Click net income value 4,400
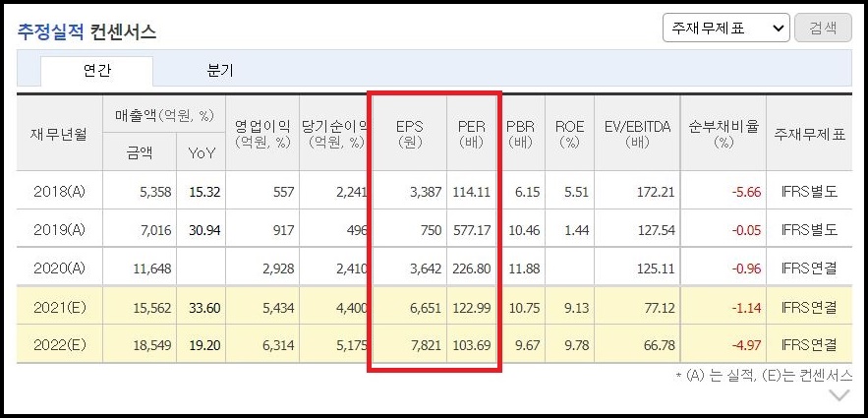868x418 pixels. click(x=350, y=308)
